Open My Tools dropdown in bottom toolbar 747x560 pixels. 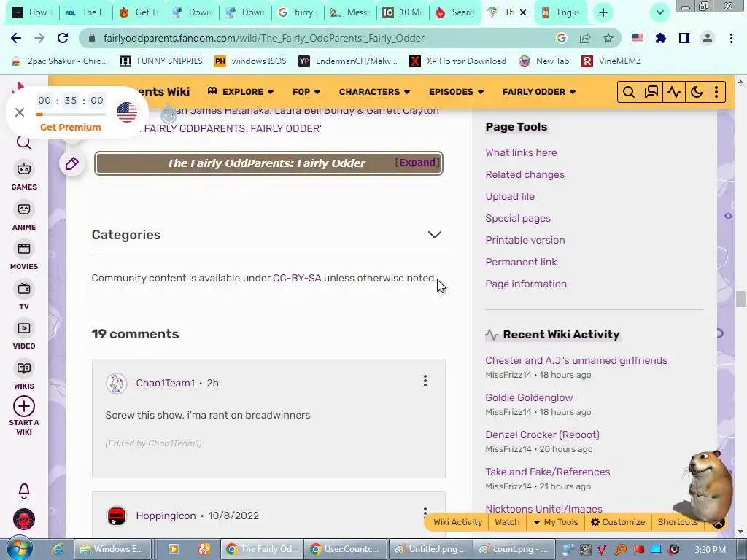click(x=555, y=522)
